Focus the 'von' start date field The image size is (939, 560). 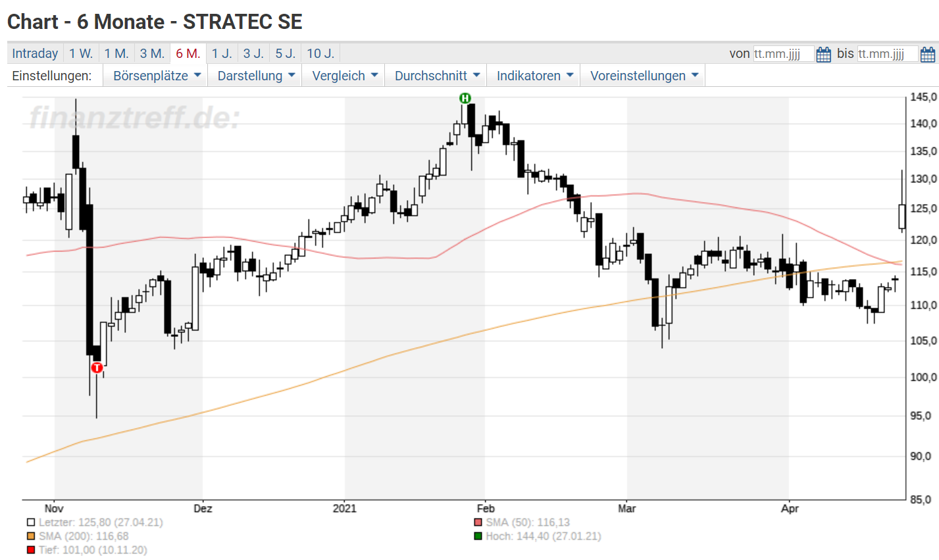784,54
